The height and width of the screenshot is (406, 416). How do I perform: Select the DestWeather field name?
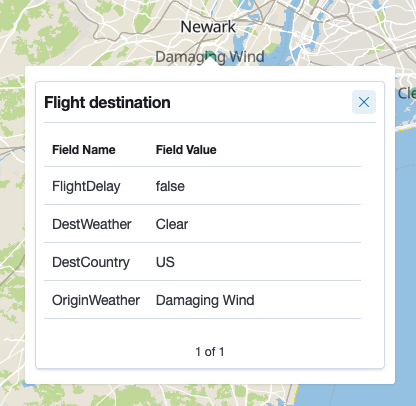(x=92, y=224)
